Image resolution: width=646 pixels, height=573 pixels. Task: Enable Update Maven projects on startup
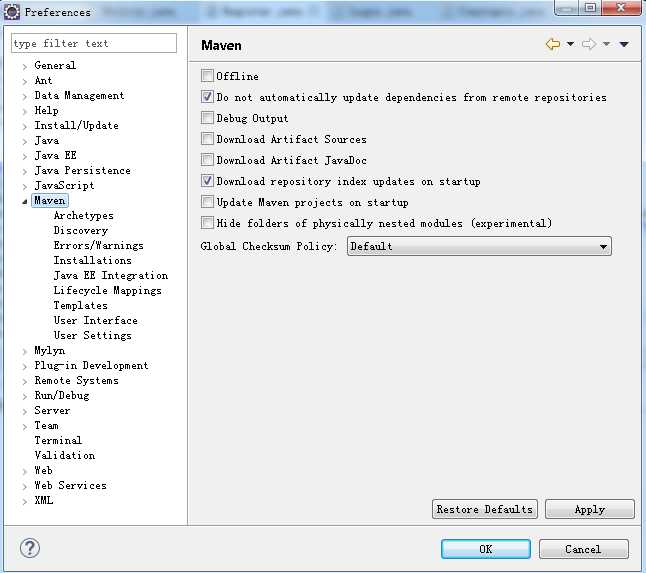207,202
